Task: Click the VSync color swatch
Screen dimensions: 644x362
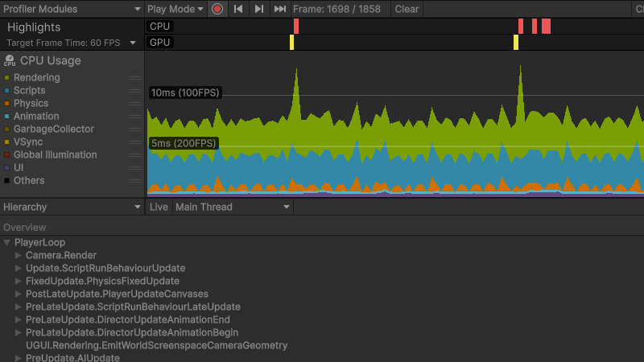Action: tap(7, 142)
